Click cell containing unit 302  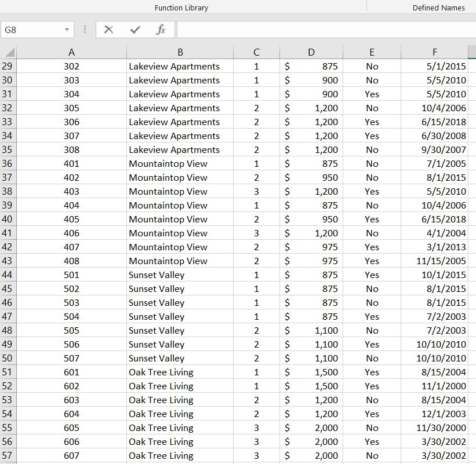click(72, 66)
